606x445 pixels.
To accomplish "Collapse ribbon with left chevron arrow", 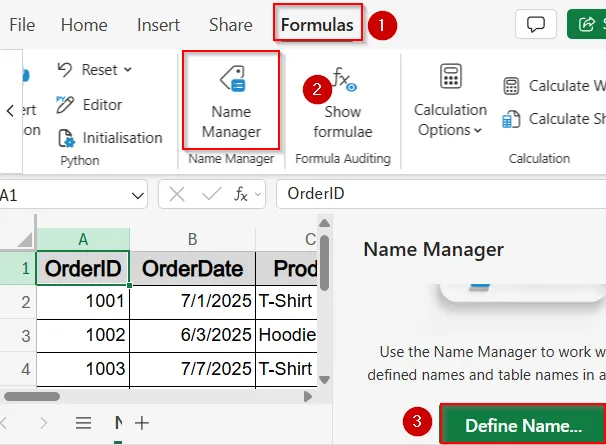I will click(x=10, y=111).
